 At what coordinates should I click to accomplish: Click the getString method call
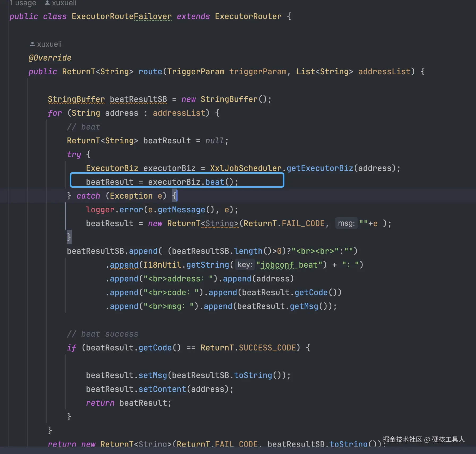coord(207,265)
